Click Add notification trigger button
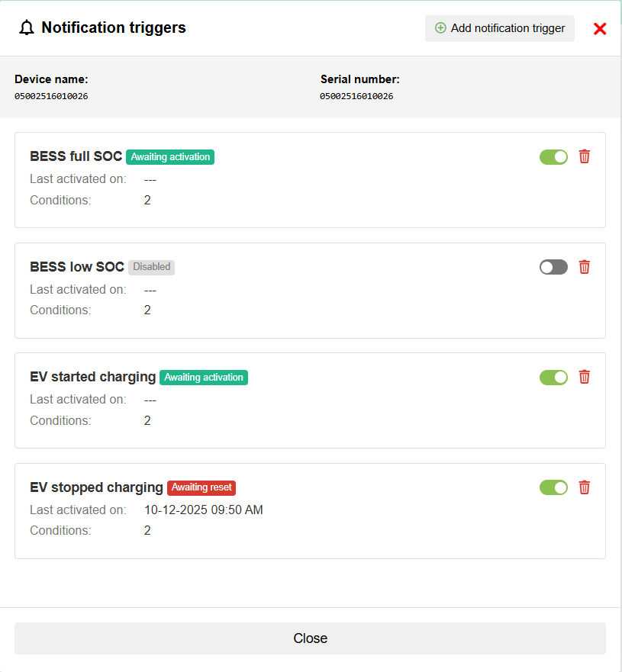The image size is (622, 672). 500,28
